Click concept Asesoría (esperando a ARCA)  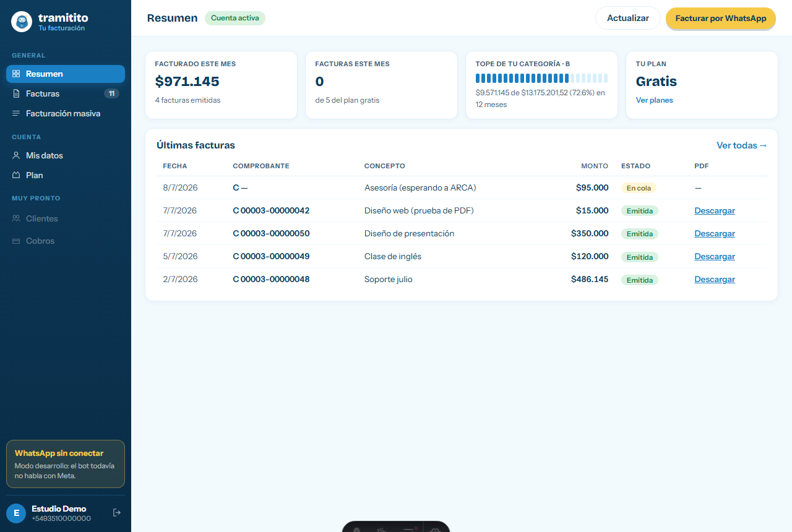420,187
